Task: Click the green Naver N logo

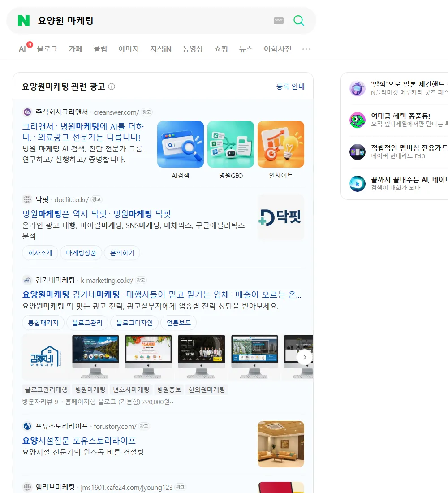Action: pyautogui.click(x=24, y=21)
